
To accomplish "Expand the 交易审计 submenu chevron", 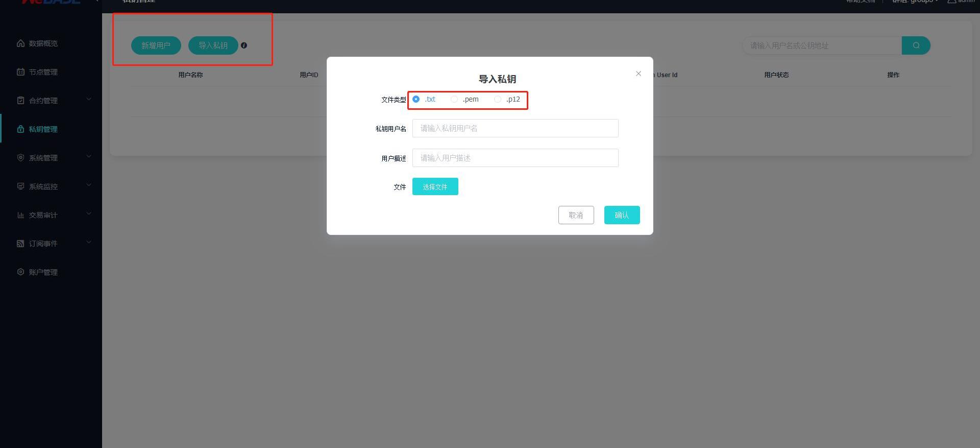I will coord(89,214).
